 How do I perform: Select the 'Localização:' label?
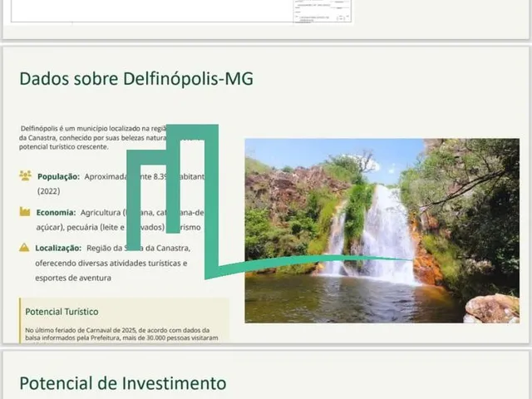tap(58, 249)
